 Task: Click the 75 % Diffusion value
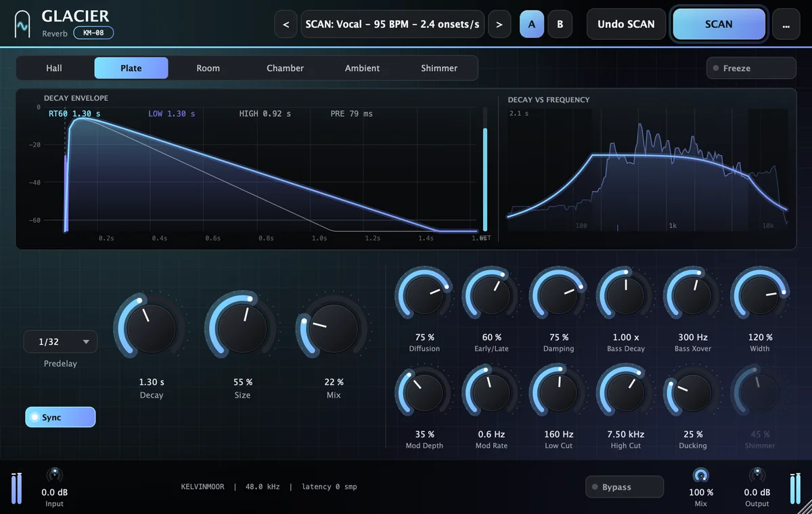tap(425, 337)
